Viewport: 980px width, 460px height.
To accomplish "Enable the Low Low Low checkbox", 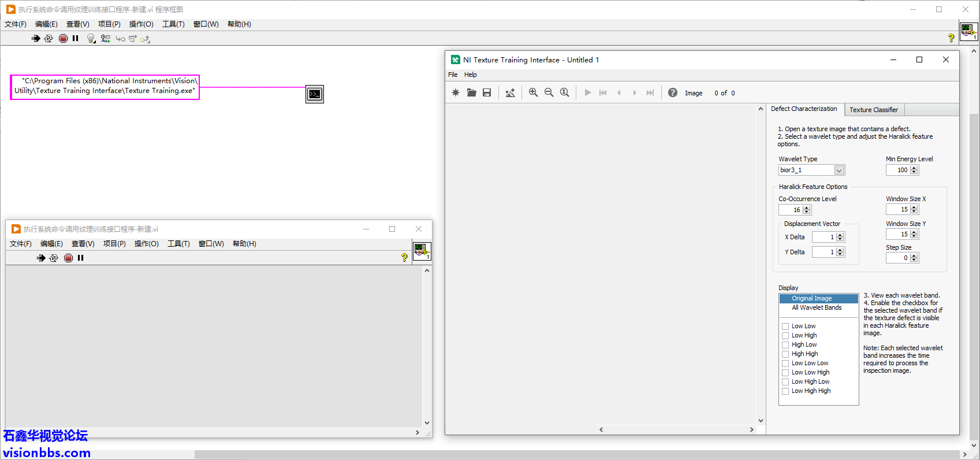I will click(x=785, y=363).
